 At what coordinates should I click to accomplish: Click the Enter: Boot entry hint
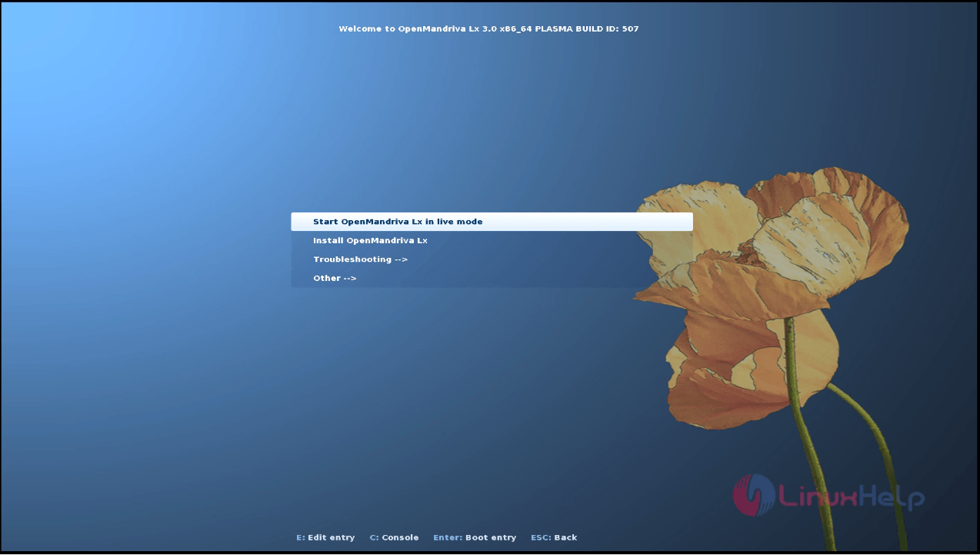[475, 537]
